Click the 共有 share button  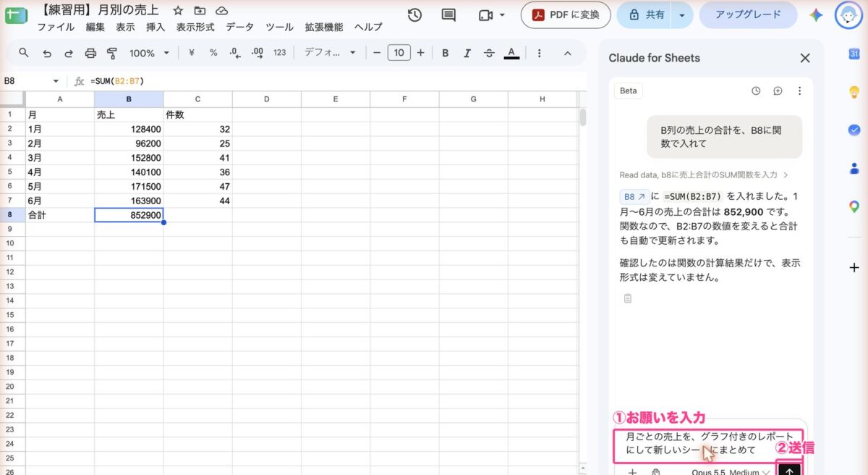646,14
